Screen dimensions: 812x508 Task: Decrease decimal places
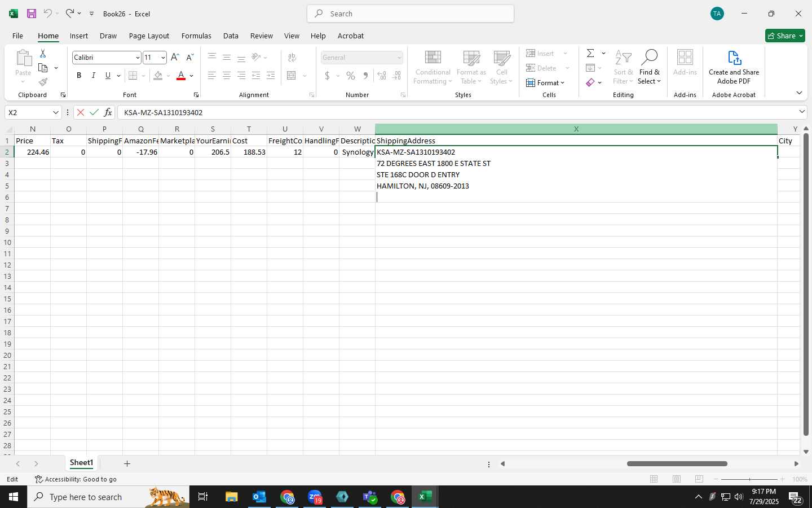coord(396,76)
